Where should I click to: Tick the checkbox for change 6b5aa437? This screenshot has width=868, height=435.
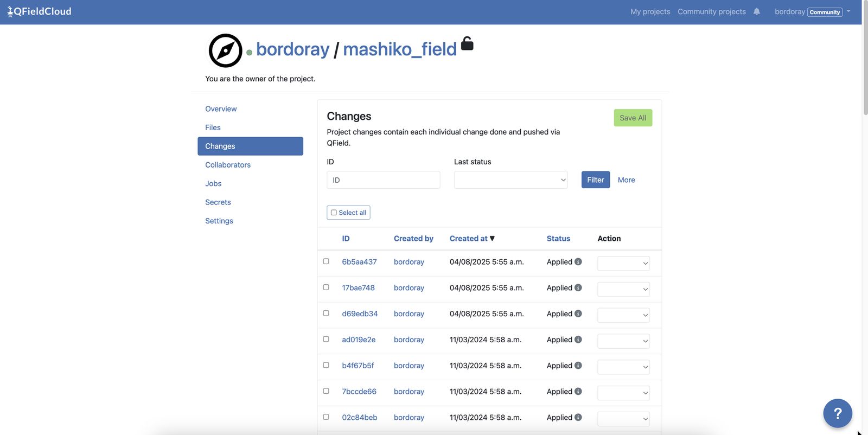click(x=326, y=261)
